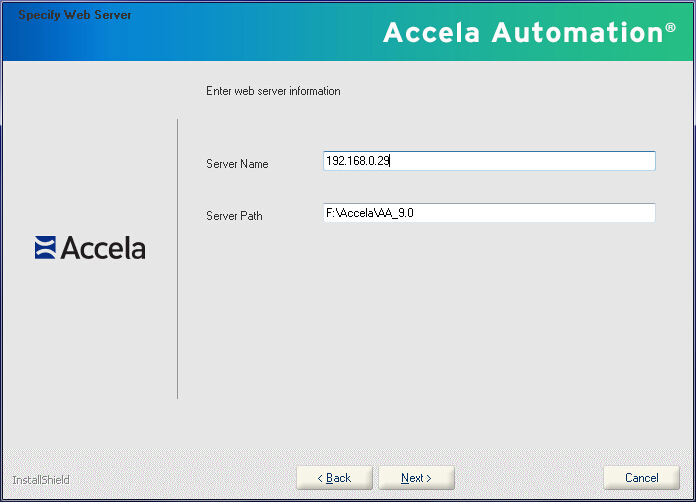Click the InstallShield label at bottom left

point(41,480)
